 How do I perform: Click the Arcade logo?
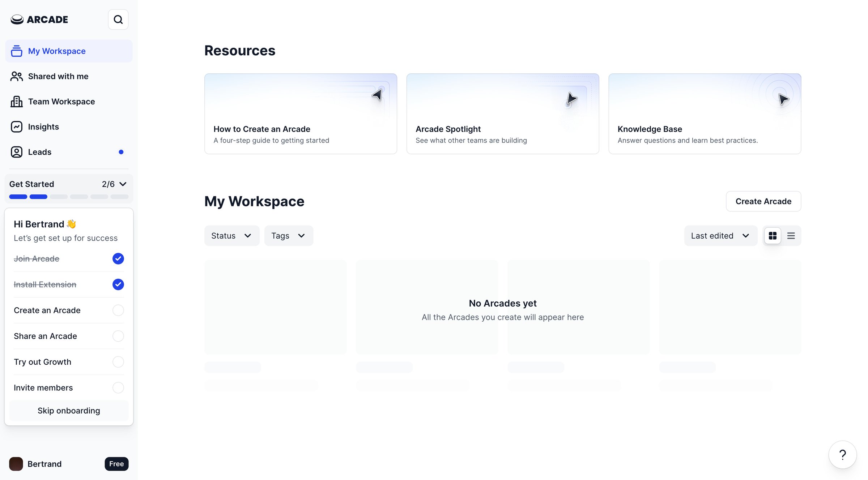(x=39, y=20)
